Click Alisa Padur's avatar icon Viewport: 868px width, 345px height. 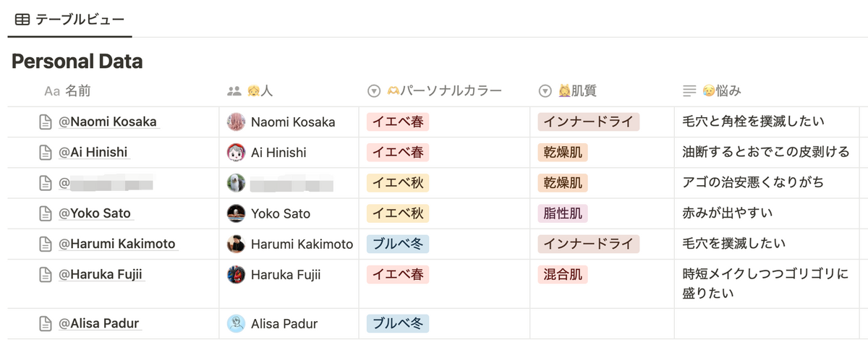click(x=236, y=323)
